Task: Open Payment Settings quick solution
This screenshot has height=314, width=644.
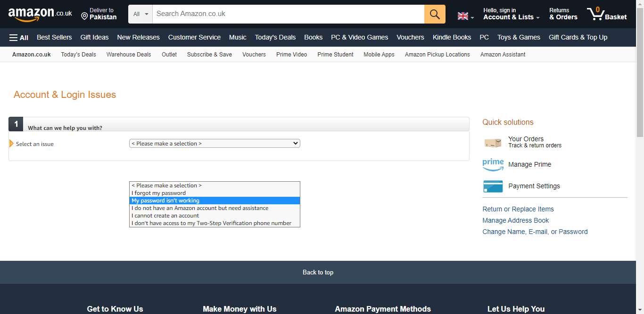Action: pyautogui.click(x=534, y=186)
